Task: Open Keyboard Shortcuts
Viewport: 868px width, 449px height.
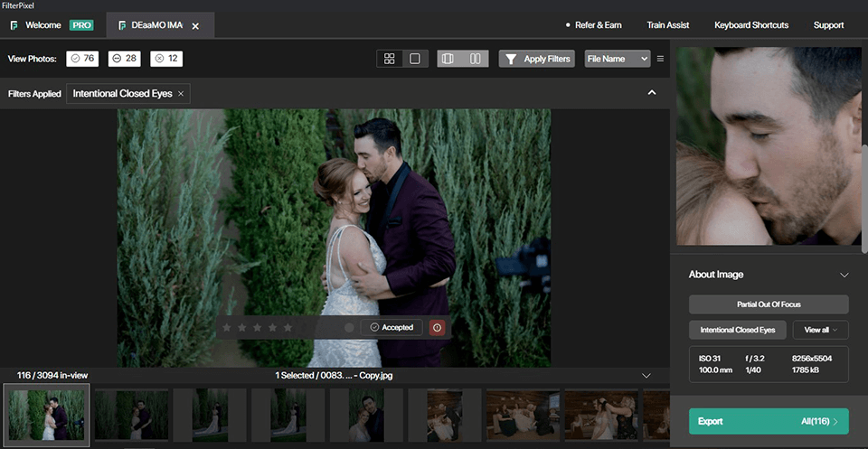Action: [x=751, y=25]
